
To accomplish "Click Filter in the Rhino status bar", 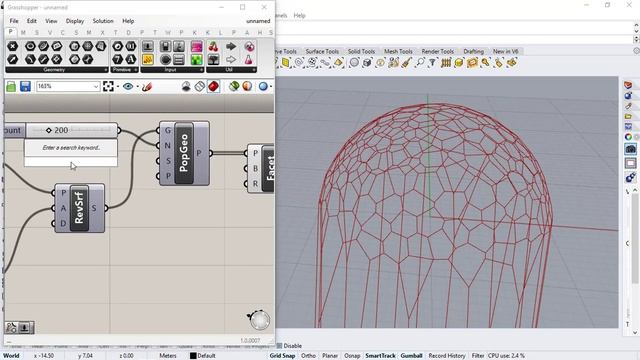I will 478,356.
